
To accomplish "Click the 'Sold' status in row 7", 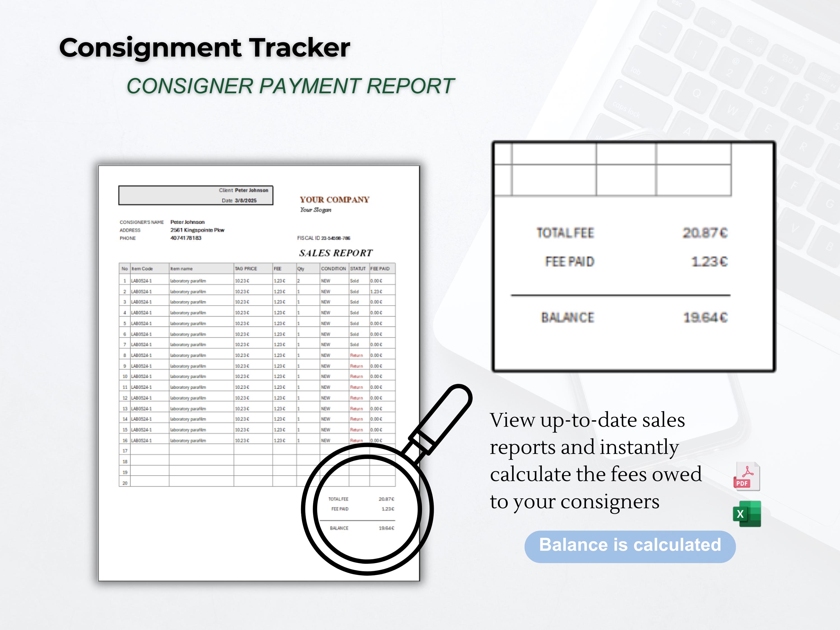I will click(354, 345).
